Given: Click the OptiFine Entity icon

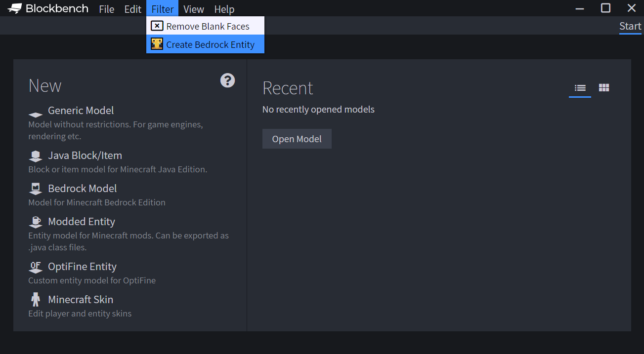Looking at the screenshot, I should coord(36,267).
